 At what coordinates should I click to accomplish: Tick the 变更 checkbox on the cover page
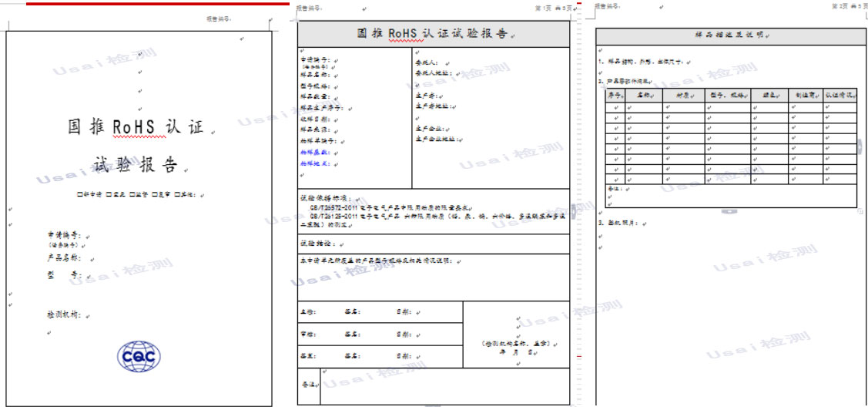[x=109, y=194]
